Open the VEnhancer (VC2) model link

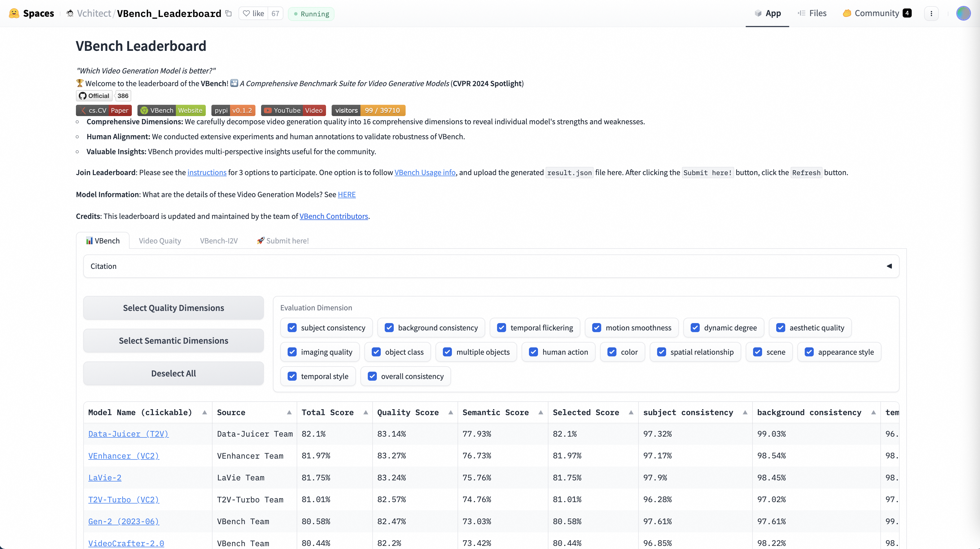point(124,456)
